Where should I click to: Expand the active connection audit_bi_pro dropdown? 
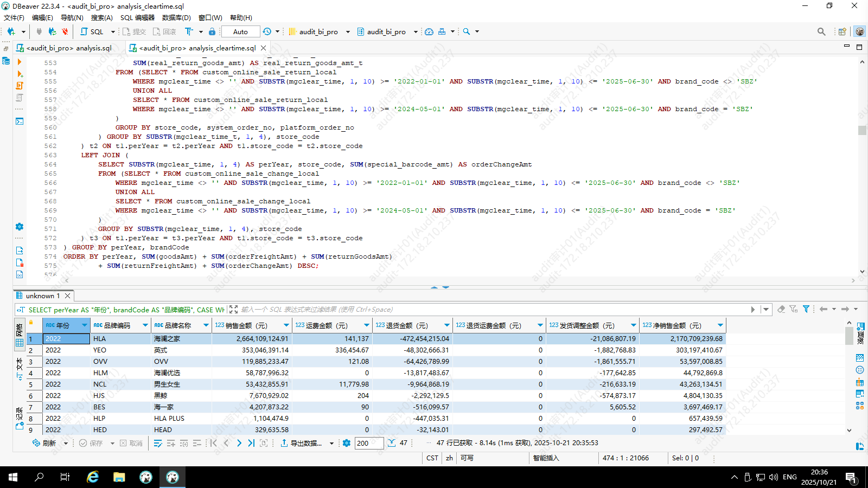point(348,31)
